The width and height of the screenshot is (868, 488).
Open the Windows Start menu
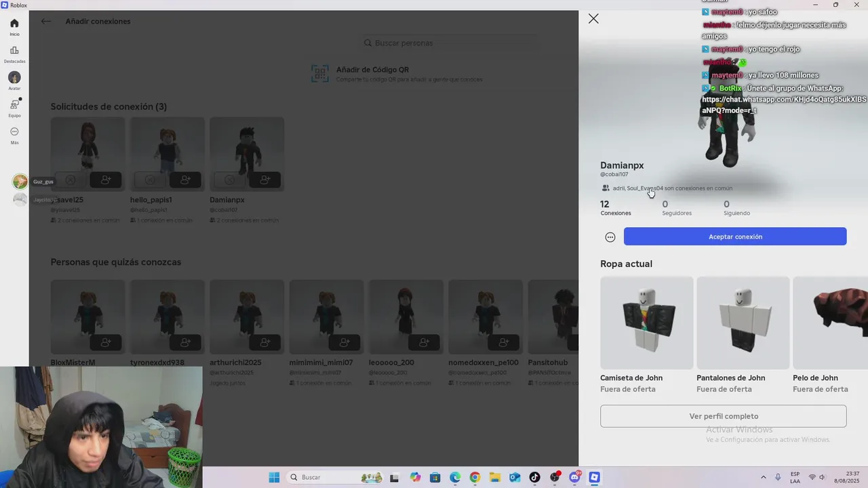tap(274, 477)
